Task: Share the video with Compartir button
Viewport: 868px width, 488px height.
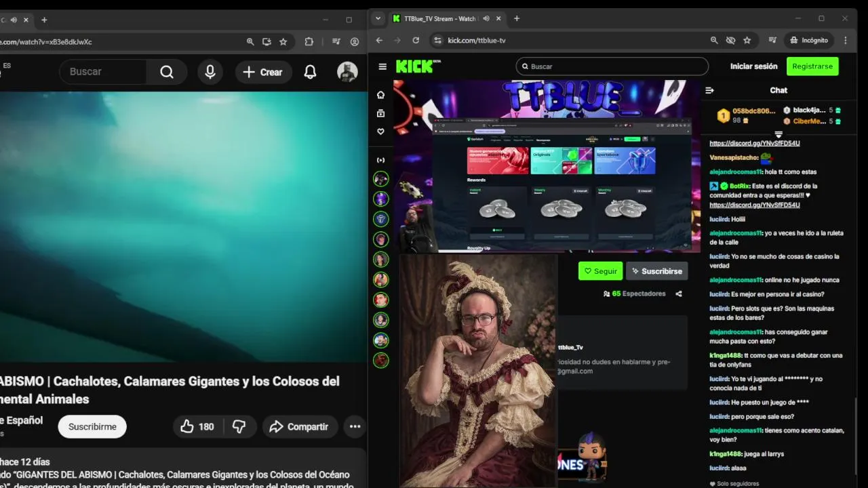Action: (299, 426)
